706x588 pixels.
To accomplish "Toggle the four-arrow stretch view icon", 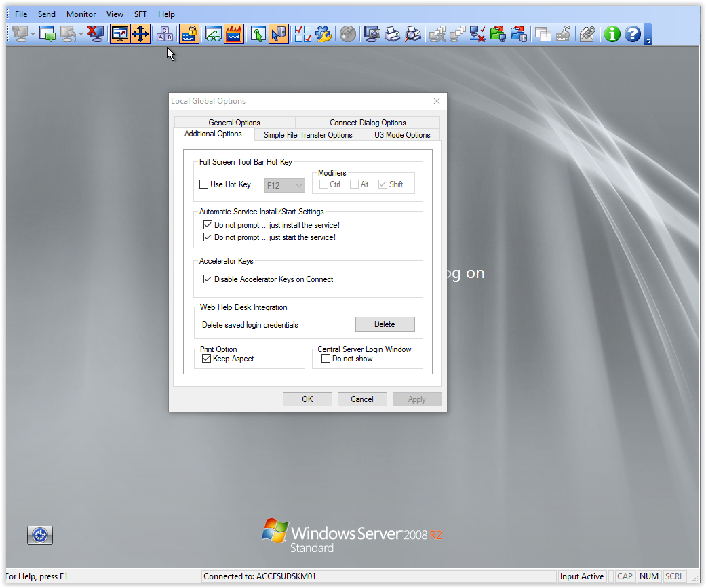I will point(140,34).
